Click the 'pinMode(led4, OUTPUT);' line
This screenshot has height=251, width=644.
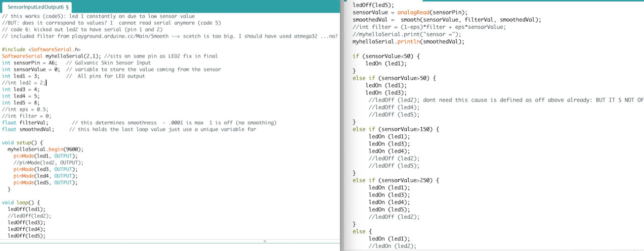point(46,176)
